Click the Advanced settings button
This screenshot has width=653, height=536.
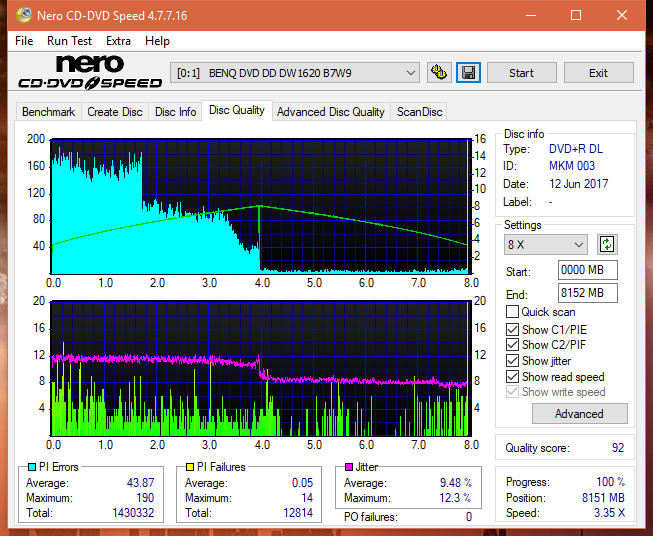click(x=579, y=414)
